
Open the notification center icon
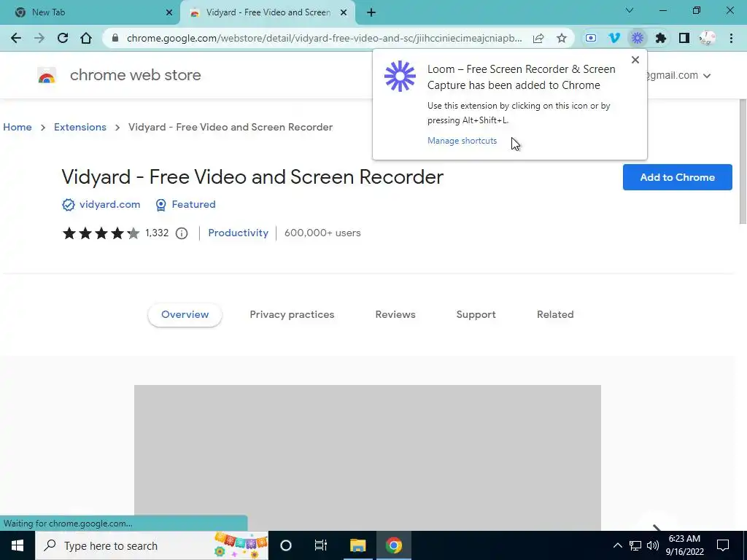723,545
